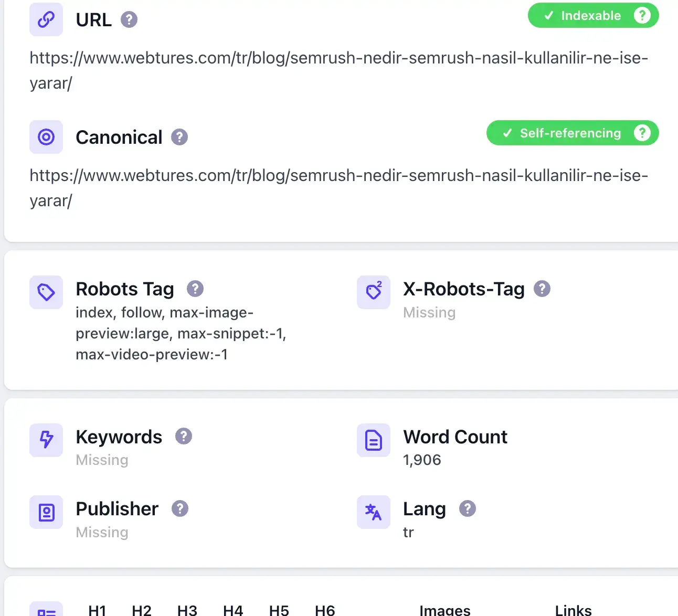
Task: Click the Robots Tag label icon
Action: (46, 292)
